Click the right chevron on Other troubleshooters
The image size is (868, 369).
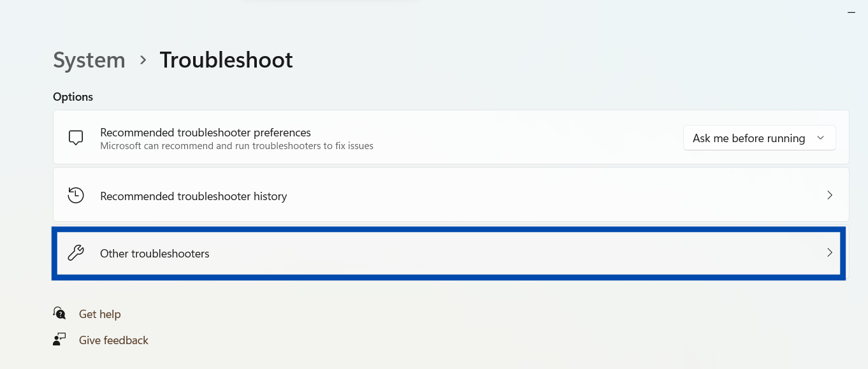tap(829, 253)
